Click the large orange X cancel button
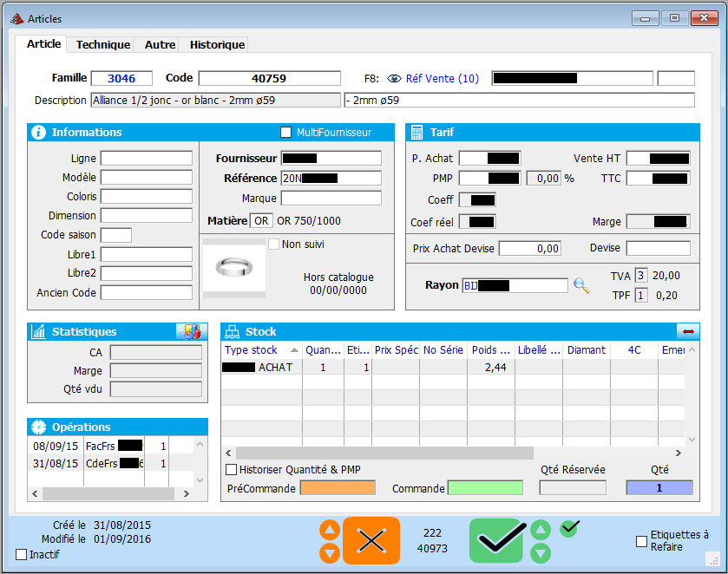The height and width of the screenshot is (574, 728). [371, 540]
